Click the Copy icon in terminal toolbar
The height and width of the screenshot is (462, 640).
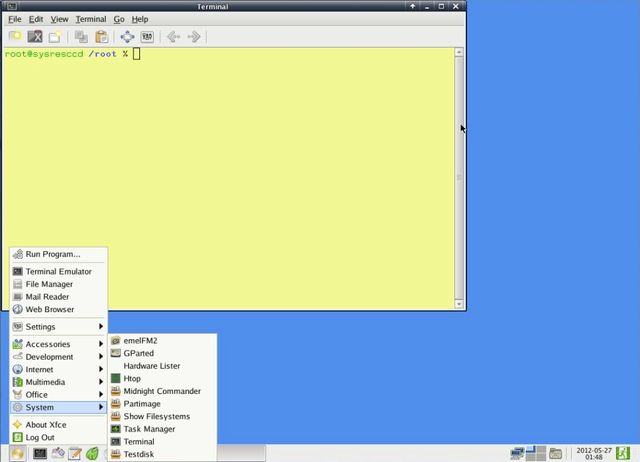82,37
